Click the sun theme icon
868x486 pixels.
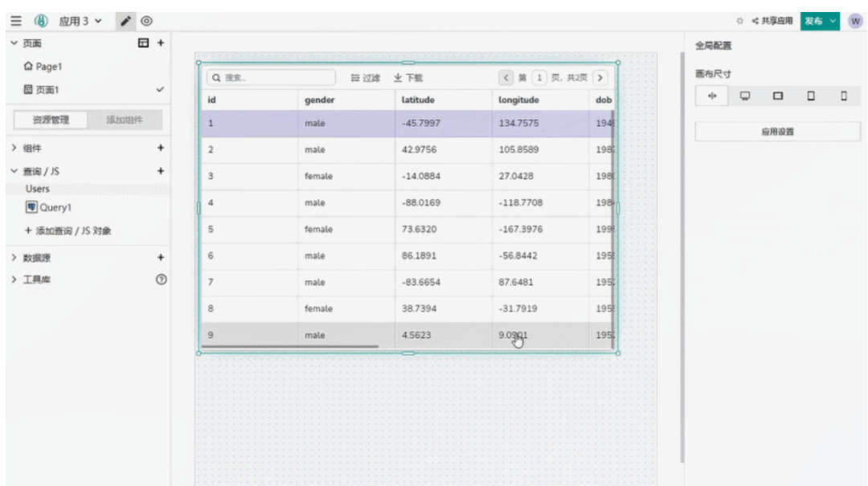[x=739, y=21]
